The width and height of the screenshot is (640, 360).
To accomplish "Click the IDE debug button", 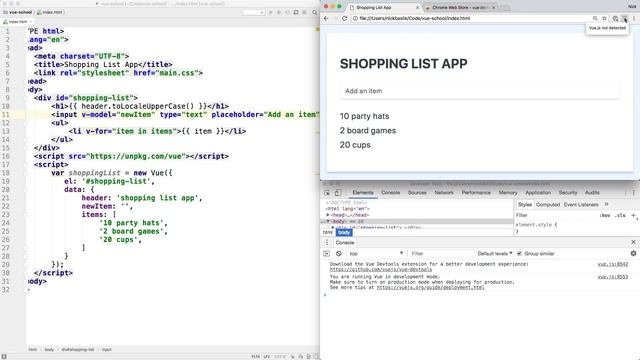I will 279,12.
